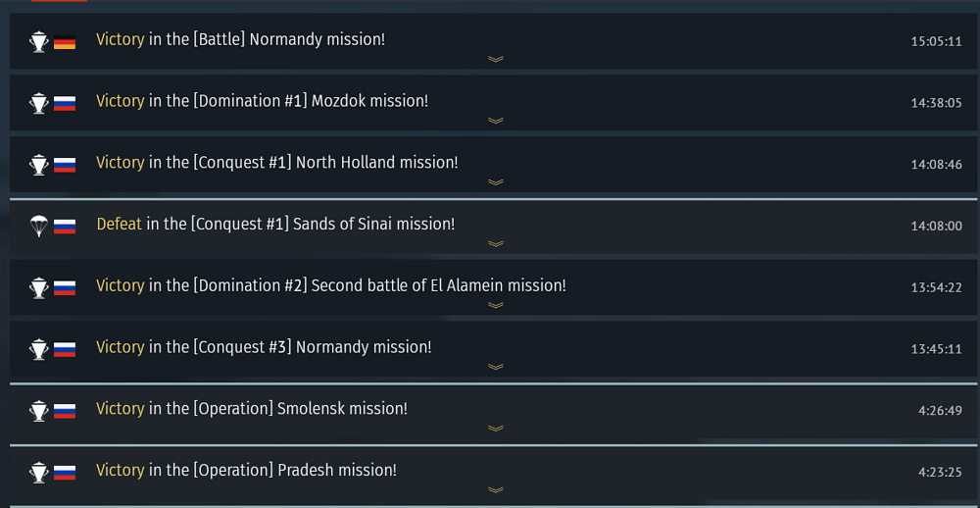Screen dimensions: 980x508
Task: Click the trophy icon on the Battle Normandy row
Action: [x=38, y=41]
